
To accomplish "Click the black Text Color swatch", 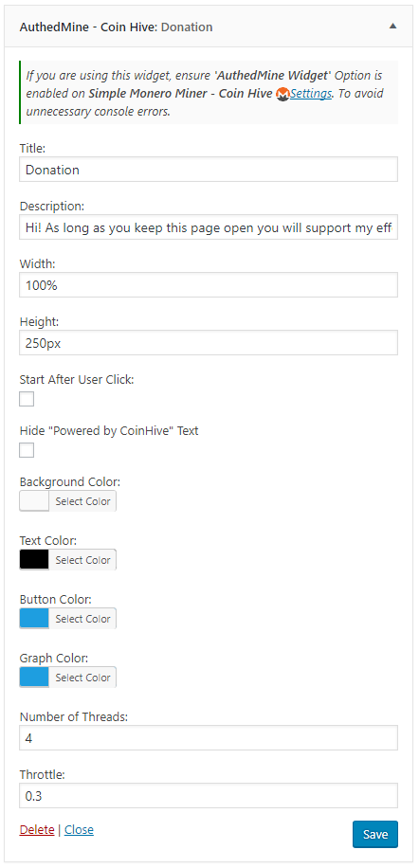I will (x=34, y=560).
